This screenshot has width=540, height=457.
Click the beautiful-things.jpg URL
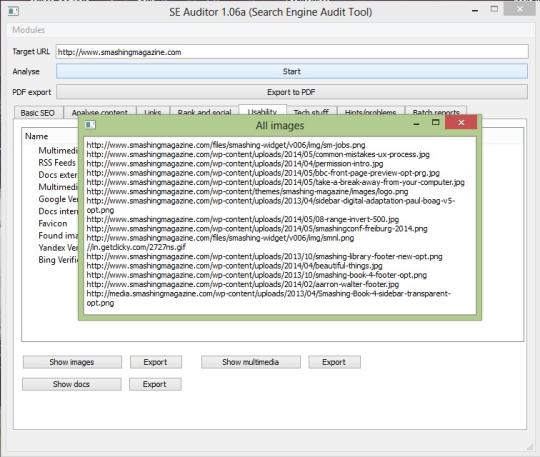(x=235, y=266)
